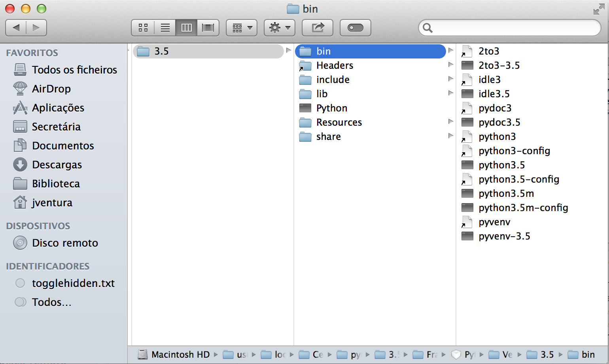Click the Ve folder in path bar
This screenshot has height=364, width=609.
[x=501, y=355]
